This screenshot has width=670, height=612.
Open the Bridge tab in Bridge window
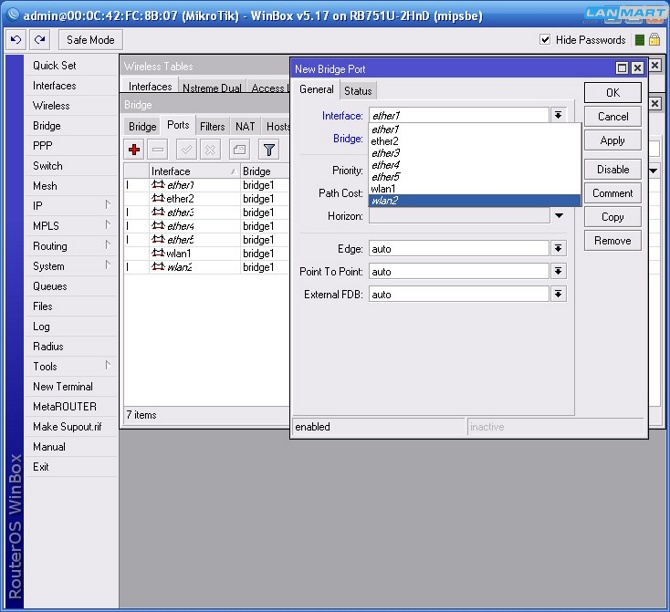click(x=142, y=127)
